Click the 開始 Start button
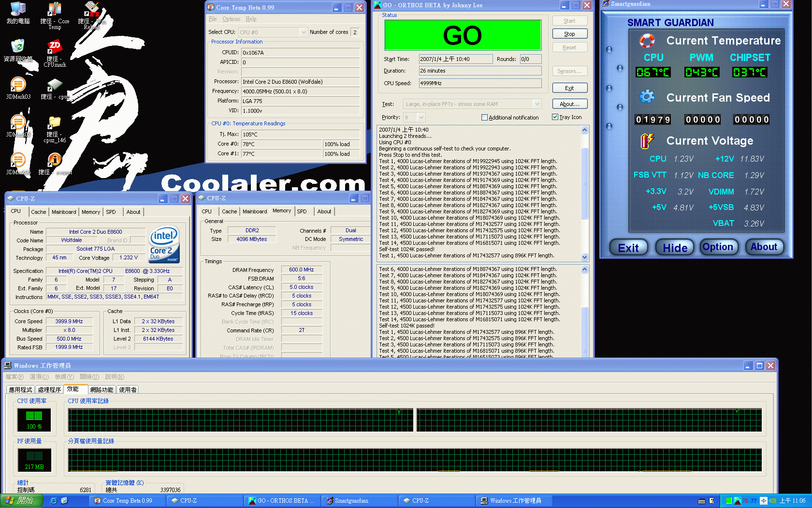The height and width of the screenshot is (508, 812). coord(22,501)
